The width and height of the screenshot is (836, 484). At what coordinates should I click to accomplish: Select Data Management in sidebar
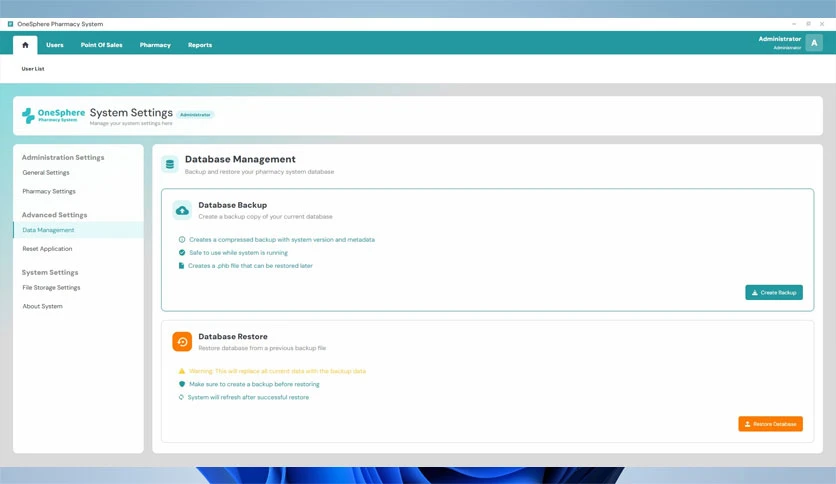click(78, 230)
